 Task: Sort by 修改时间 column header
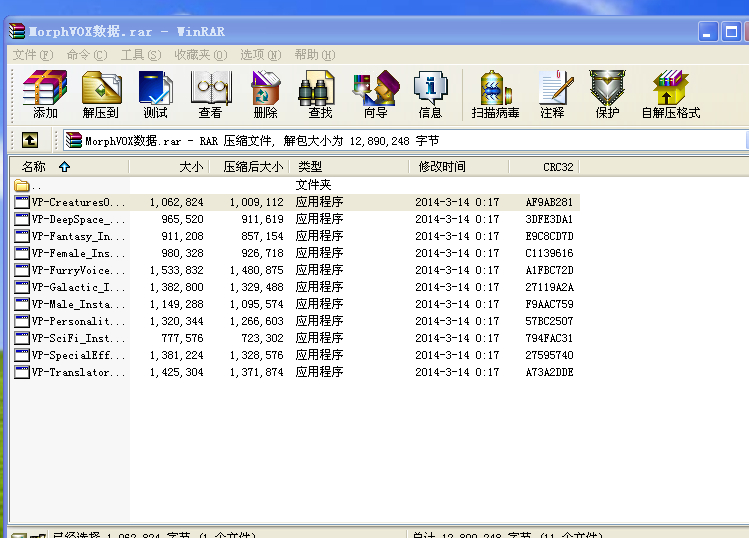pos(459,167)
